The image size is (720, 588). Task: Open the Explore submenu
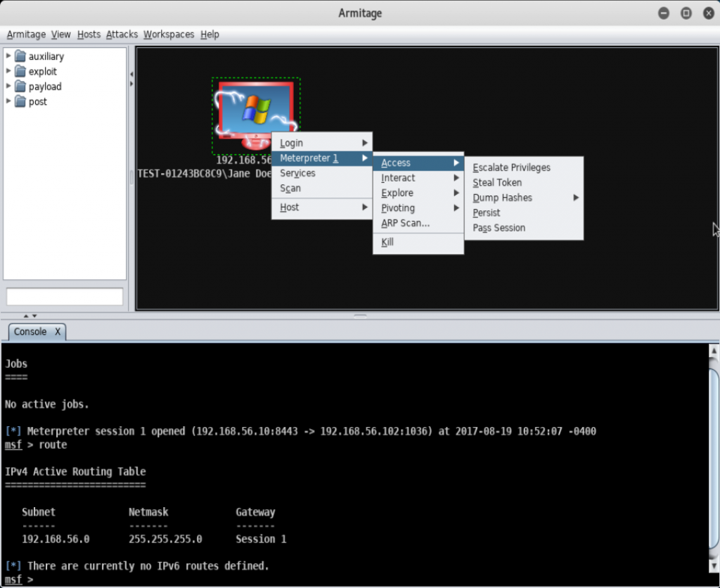point(418,193)
